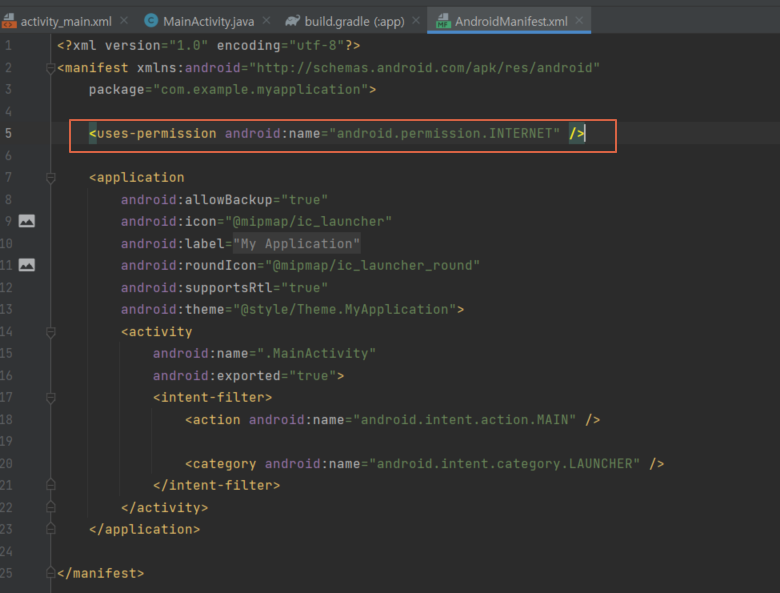Viewport: 780px width, 593px height.
Task: Click the android:exported attribute
Action: point(217,376)
